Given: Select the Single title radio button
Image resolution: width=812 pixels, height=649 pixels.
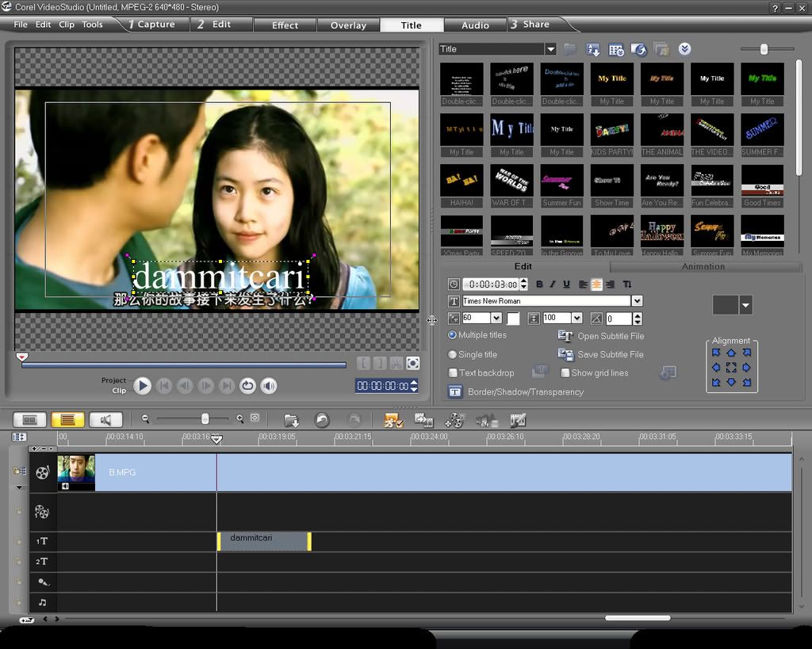Looking at the screenshot, I should 453,355.
